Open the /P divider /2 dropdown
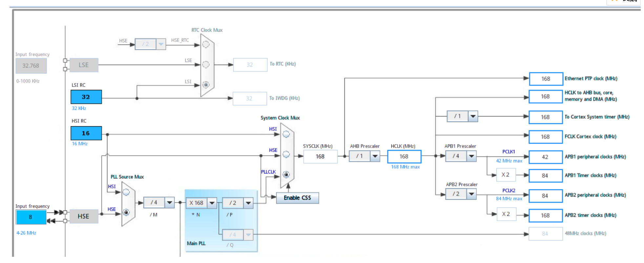The height and width of the screenshot is (263, 644). coord(248,203)
